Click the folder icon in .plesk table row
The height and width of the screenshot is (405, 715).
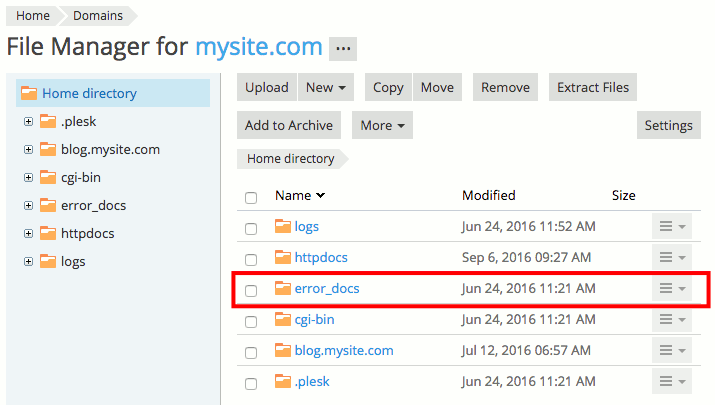click(283, 381)
